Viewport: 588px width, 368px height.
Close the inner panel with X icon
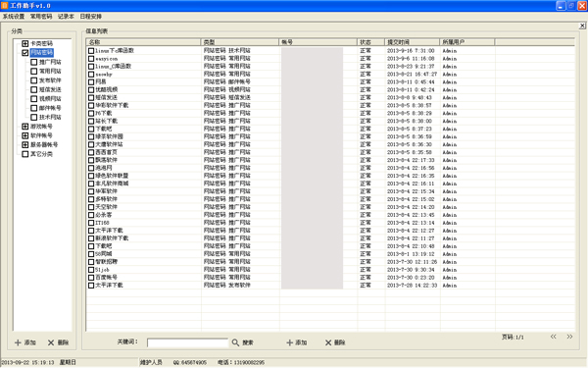[x=582, y=26]
